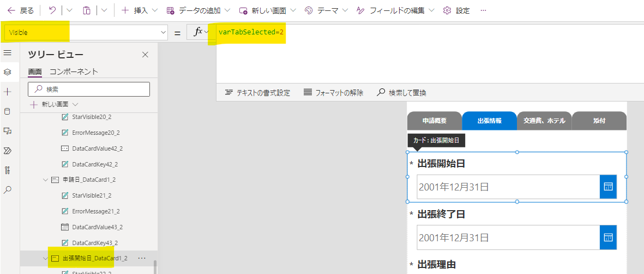Open the 挿入 insert menu
The image size is (644, 274).
140,11
